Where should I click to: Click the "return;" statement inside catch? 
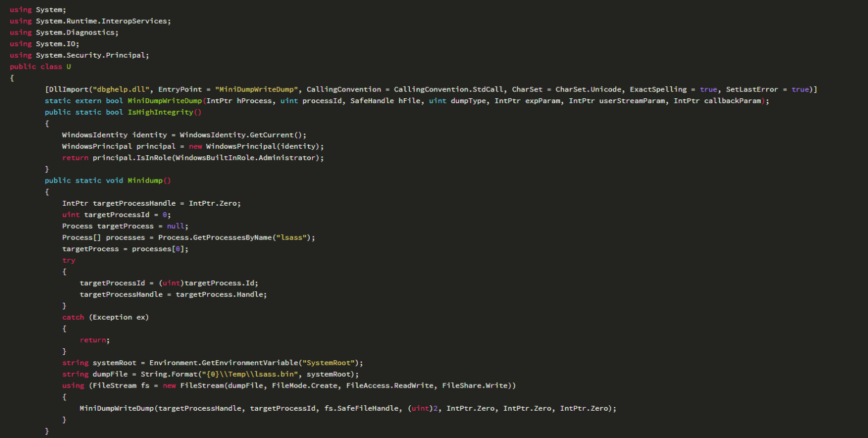[x=95, y=340]
